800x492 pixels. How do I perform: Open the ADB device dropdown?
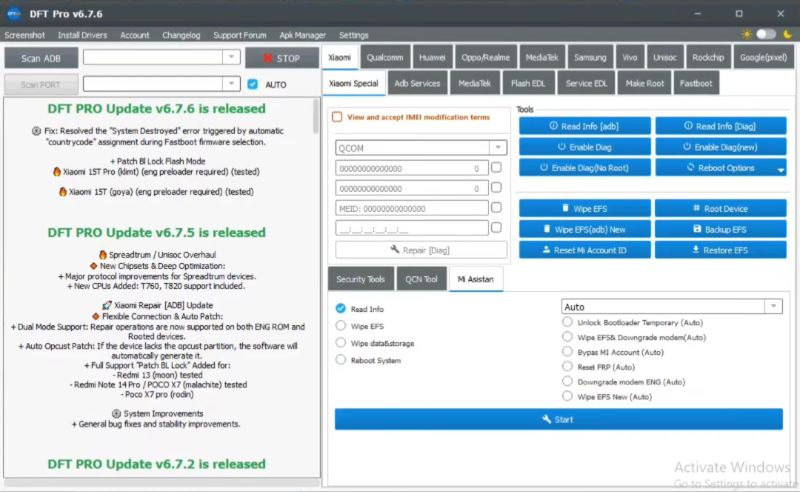point(231,57)
